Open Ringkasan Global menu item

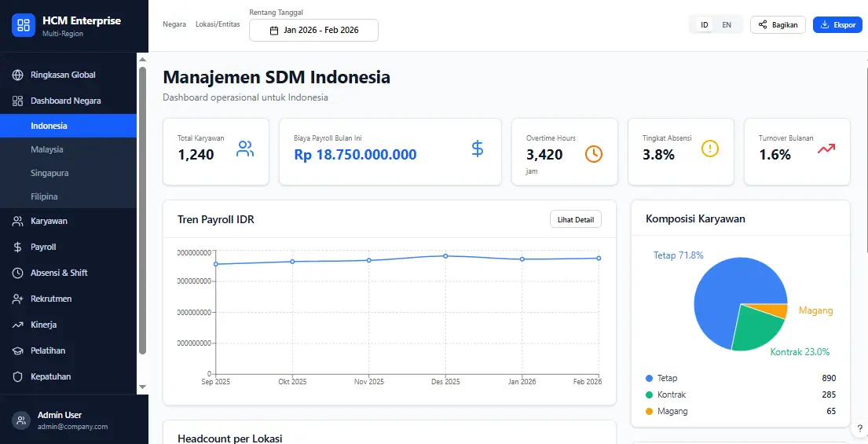[68, 75]
